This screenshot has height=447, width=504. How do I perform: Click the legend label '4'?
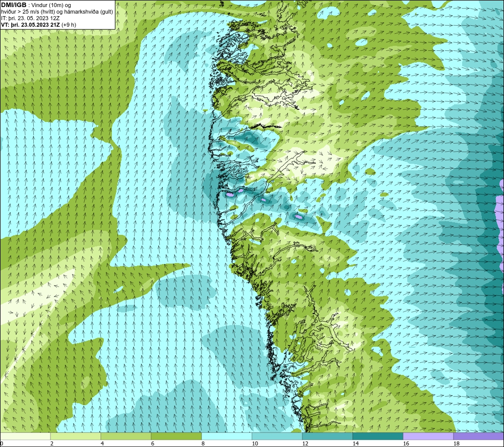pos(102,443)
